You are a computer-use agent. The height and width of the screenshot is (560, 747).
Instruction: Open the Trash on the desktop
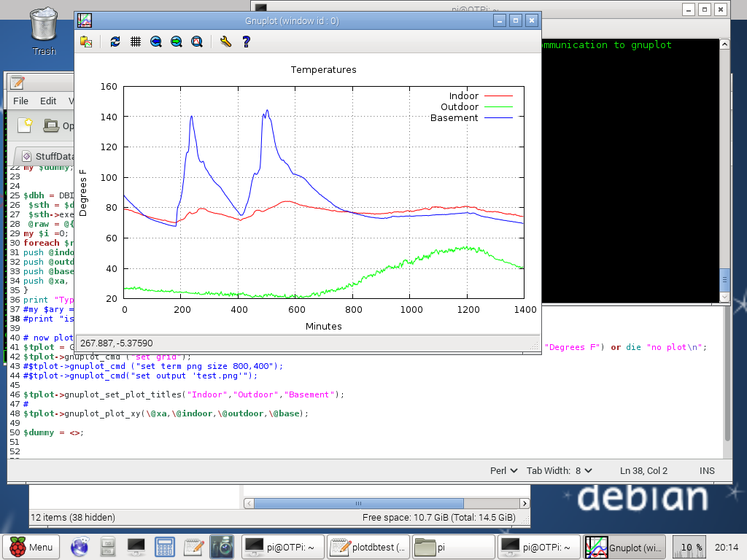44,31
